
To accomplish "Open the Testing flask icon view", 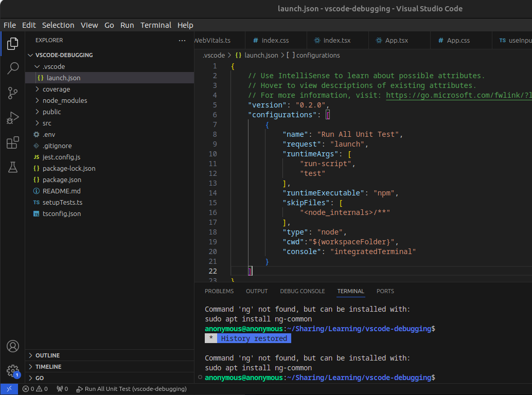I will pyautogui.click(x=13, y=167).
